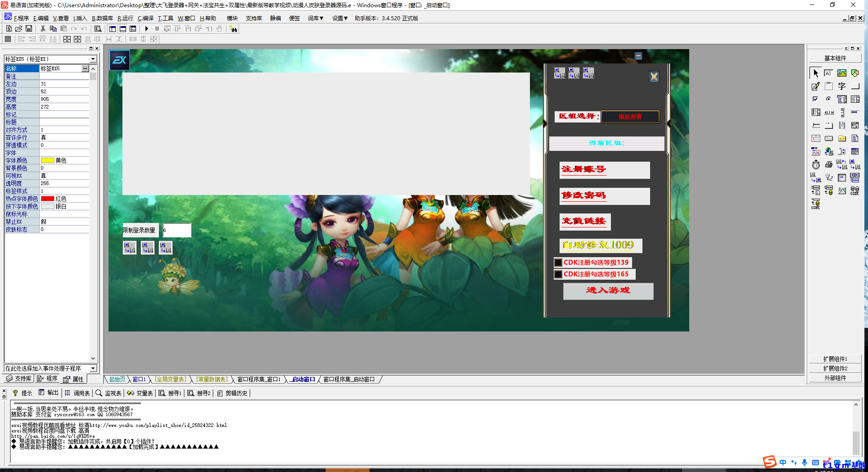Select the progress bar component

[855, 112]
